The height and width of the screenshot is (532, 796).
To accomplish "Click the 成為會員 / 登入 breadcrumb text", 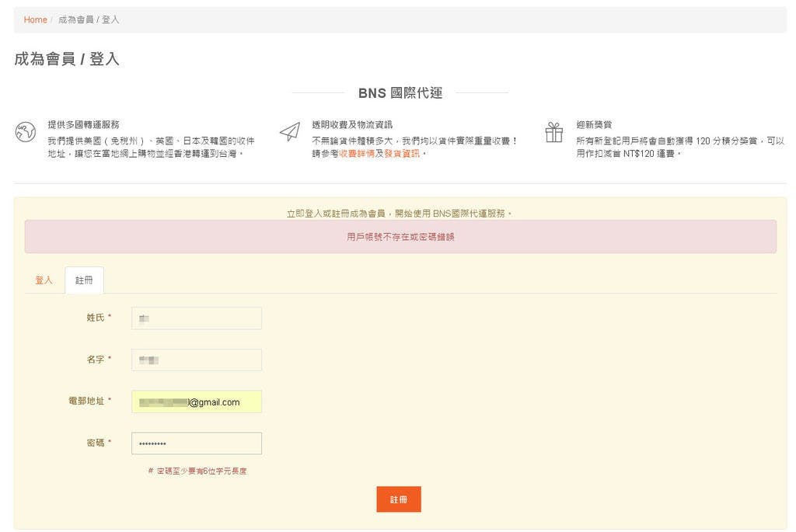I will coord(89,19).
